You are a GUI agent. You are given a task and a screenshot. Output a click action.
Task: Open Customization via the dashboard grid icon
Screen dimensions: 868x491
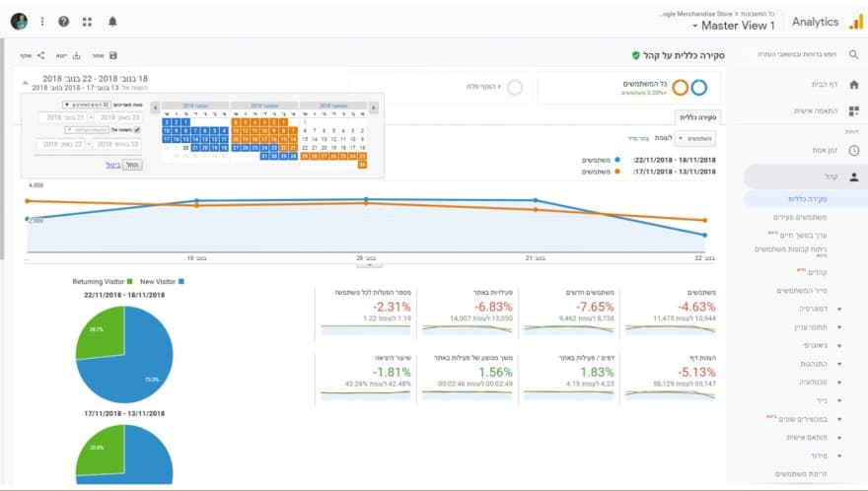(x=853, y=111)
